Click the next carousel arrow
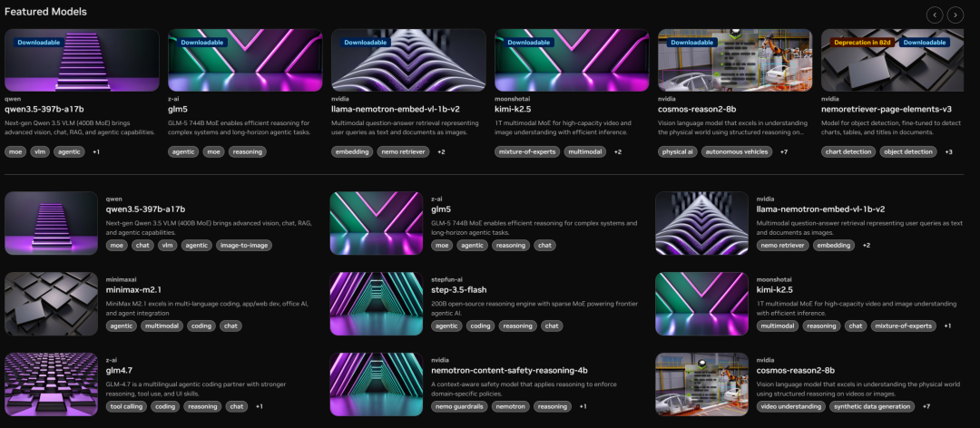The width and height of the screenshot is (980, 428). pos(955,15)
